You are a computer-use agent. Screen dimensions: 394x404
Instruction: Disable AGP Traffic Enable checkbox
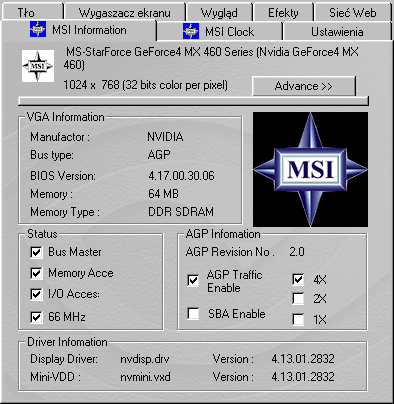click(193, 280)
